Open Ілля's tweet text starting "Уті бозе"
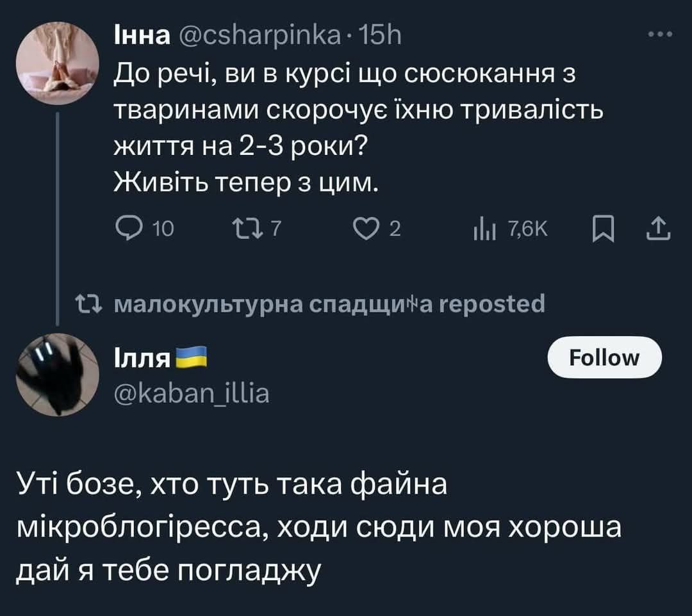Viewport: 692px width, 616px height. point(319,522)
